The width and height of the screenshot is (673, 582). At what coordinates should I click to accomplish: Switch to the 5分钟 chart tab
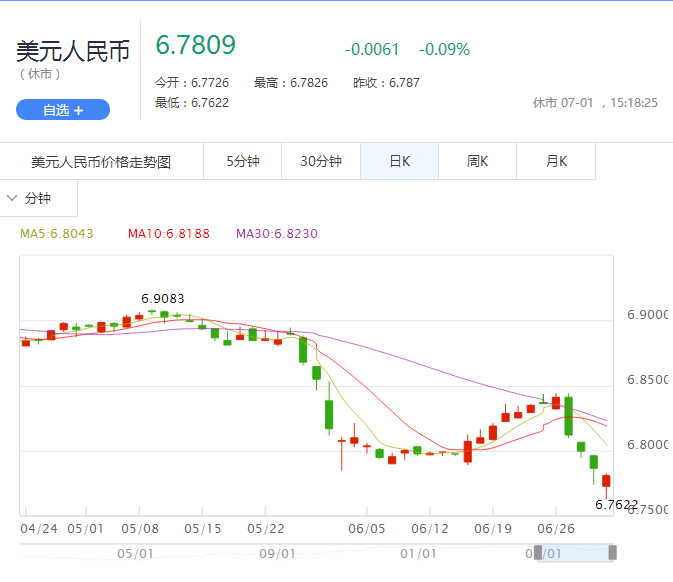[x=242, y=161]
